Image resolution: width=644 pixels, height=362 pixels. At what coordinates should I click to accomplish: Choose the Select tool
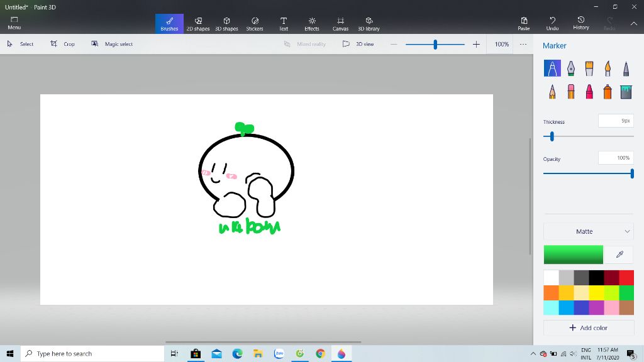pos(20,44)
